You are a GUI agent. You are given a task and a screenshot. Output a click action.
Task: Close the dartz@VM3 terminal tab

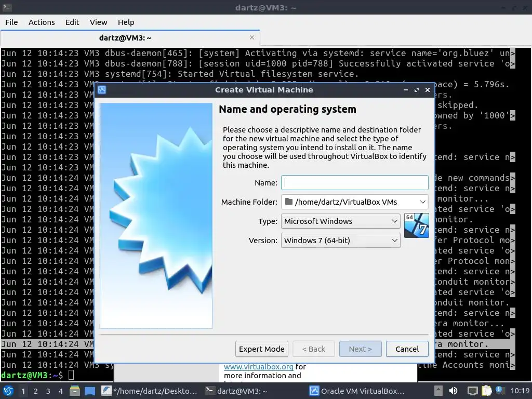[x=252, y=37]
